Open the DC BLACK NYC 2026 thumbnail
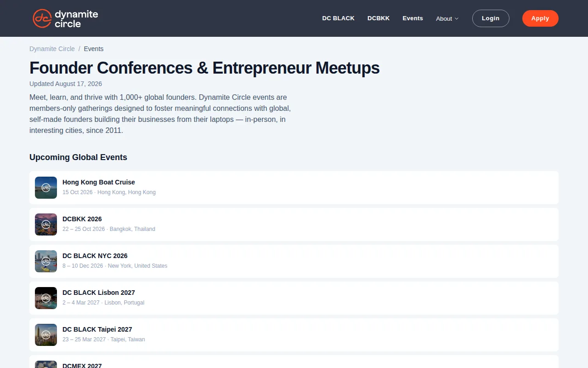The height and width of the screenshot is (368, 588). click(46, 261)
